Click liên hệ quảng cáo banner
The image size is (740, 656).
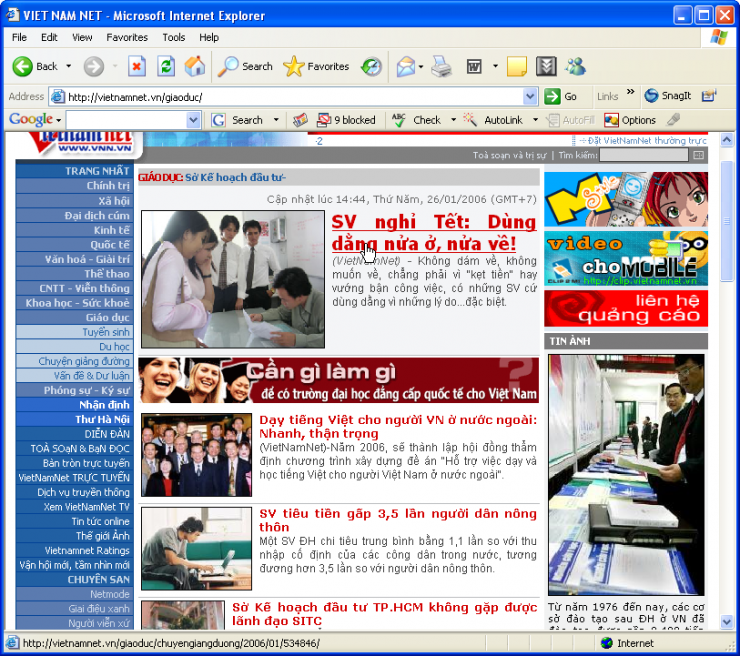(x=626, y=308)
